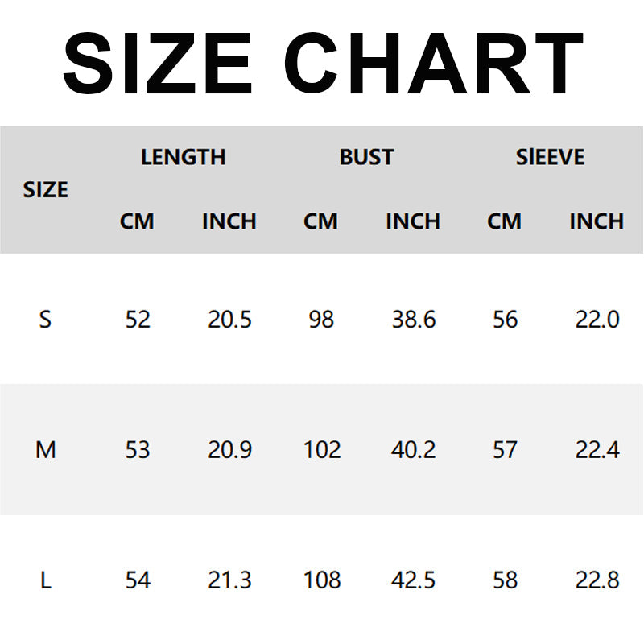
Task: Click bust value 98 for size S
Action: [321, 319]
